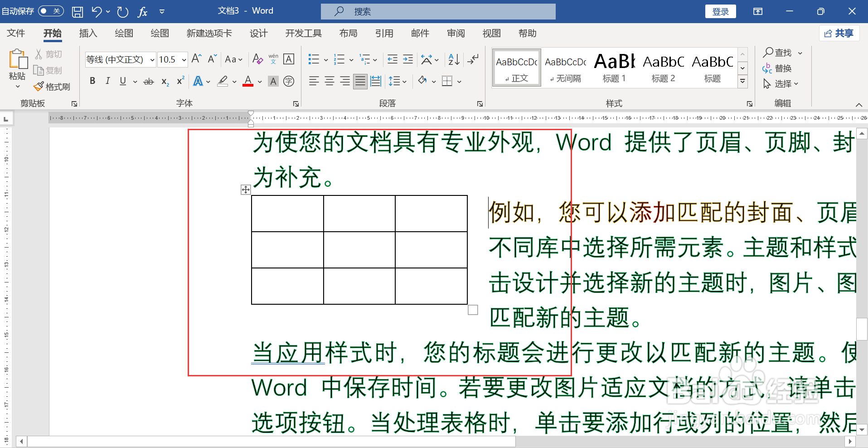Click the Format Painter (格式刷)

[x=52, y=86]
